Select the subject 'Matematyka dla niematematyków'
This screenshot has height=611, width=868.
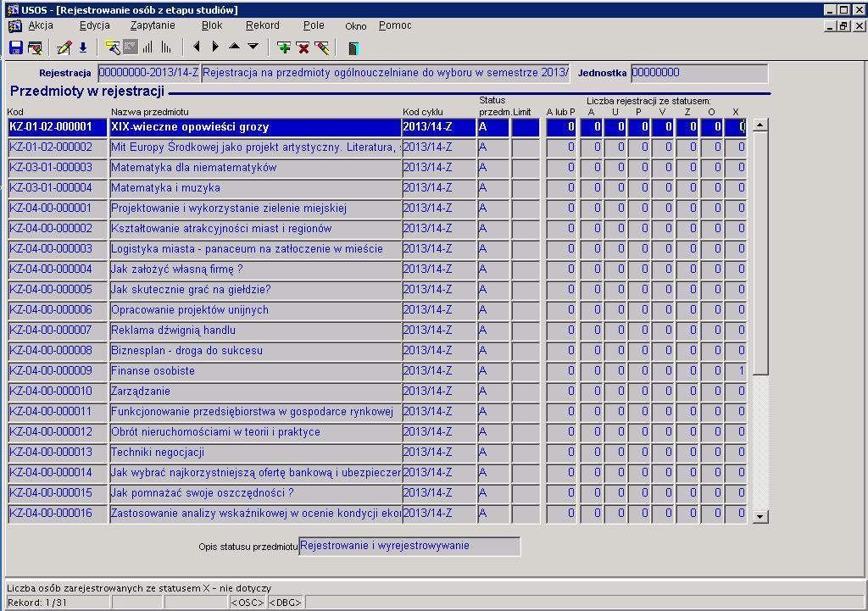point(255,168)
